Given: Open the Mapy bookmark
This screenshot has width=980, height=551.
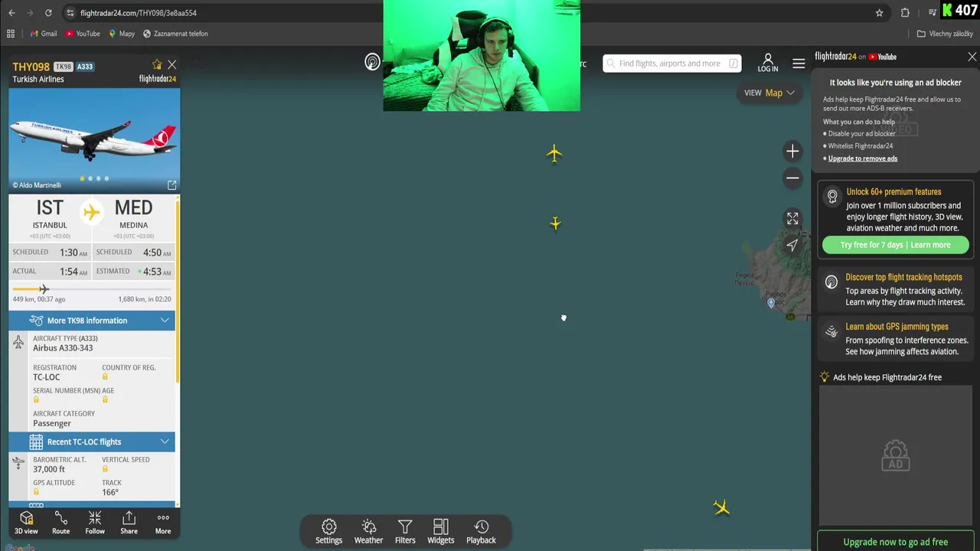Looking at the screenshot, I should (122, 34).
